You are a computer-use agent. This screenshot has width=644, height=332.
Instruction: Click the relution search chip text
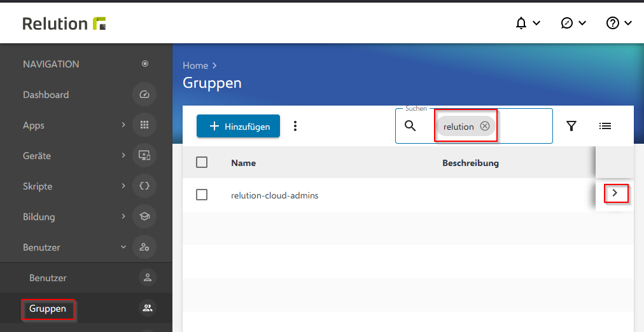(458, 127)
